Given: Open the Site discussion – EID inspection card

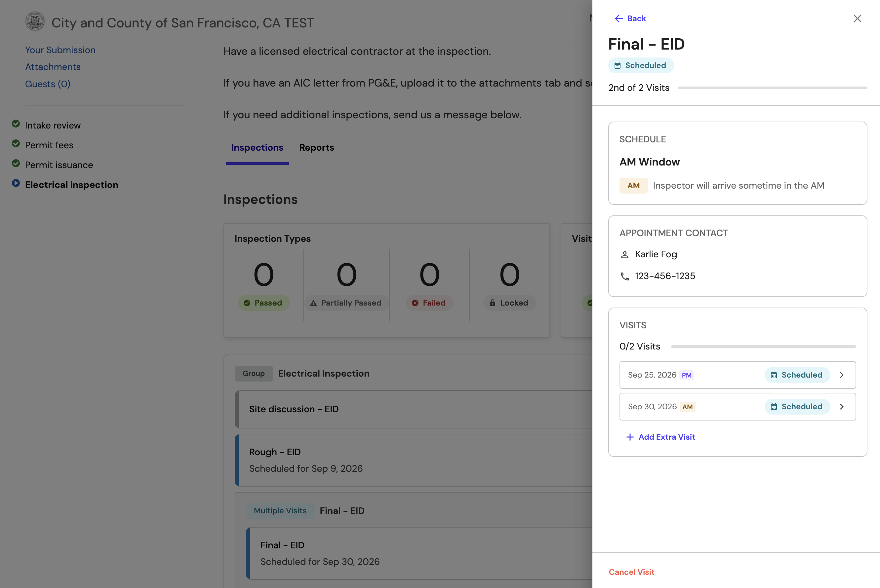Looking at the screenshot, I should [413, 409].
